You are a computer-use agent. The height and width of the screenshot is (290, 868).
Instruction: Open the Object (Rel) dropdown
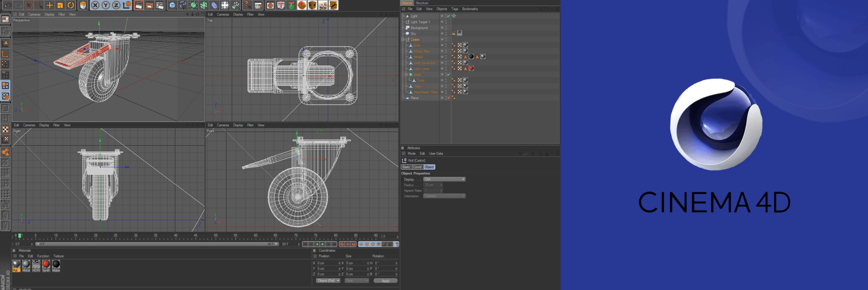coord(328,281)
